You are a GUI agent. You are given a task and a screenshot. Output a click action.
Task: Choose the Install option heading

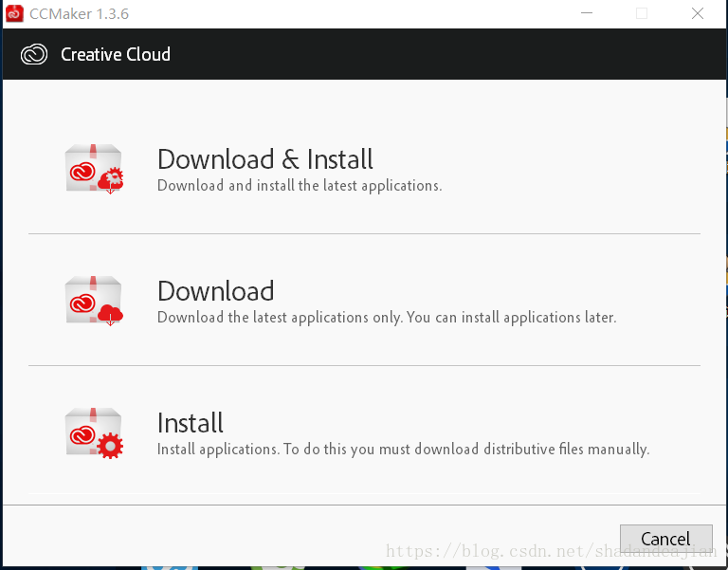click(x=191, y=423)
